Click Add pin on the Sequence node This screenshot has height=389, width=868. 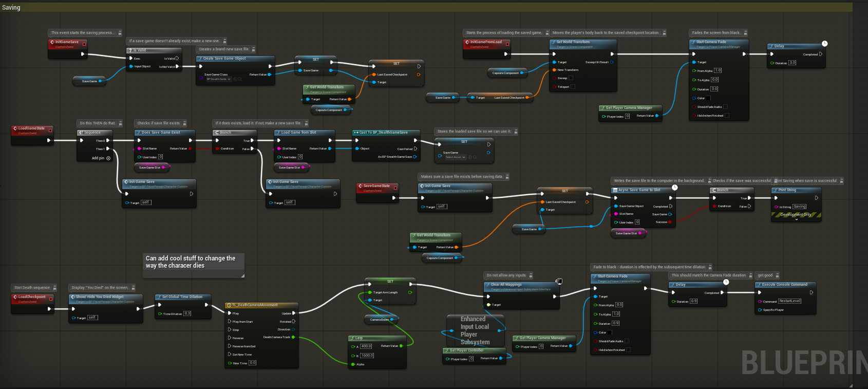(101, 158)
